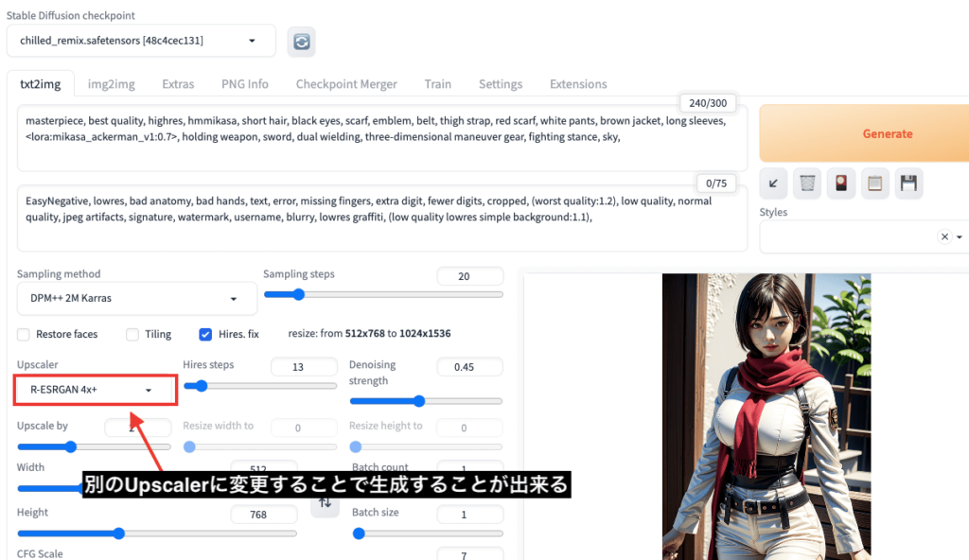The width and height of the screenshot is (969, 560).
Task: Open the Upscaler dropdown showing R-ESRGAN 4x+
Action: pyautogui.click(x=96, y=390)
